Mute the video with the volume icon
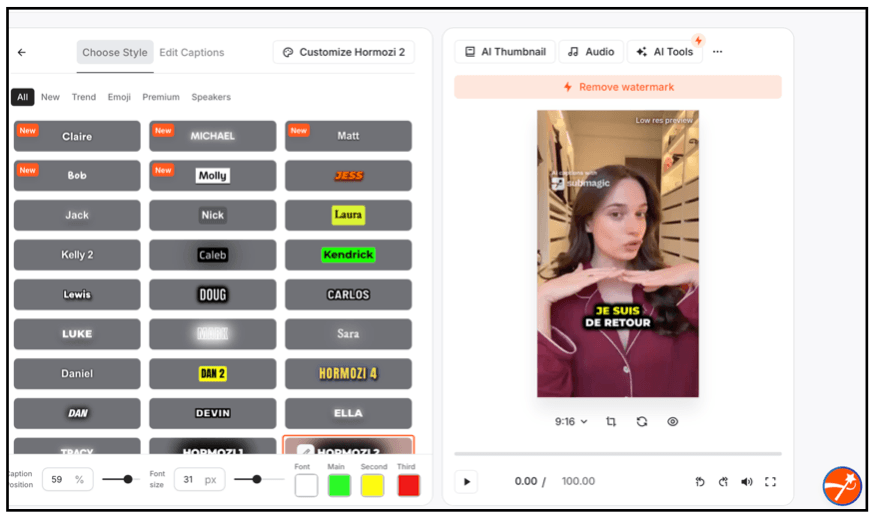This screenshot has width=876, height=524. (747, 482)
